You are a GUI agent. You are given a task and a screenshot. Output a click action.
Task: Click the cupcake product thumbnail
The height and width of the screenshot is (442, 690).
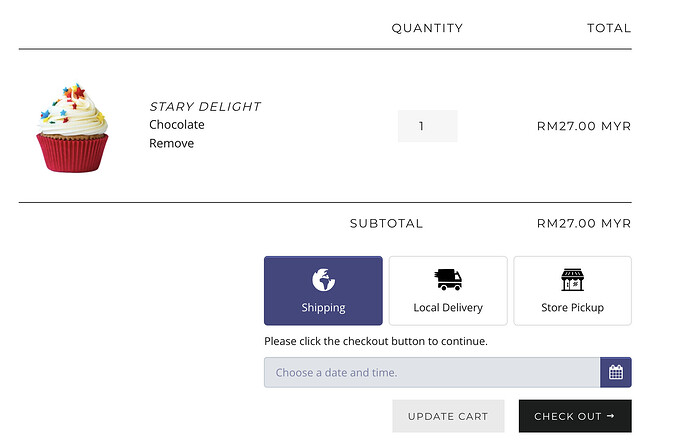tap(73, 128)
